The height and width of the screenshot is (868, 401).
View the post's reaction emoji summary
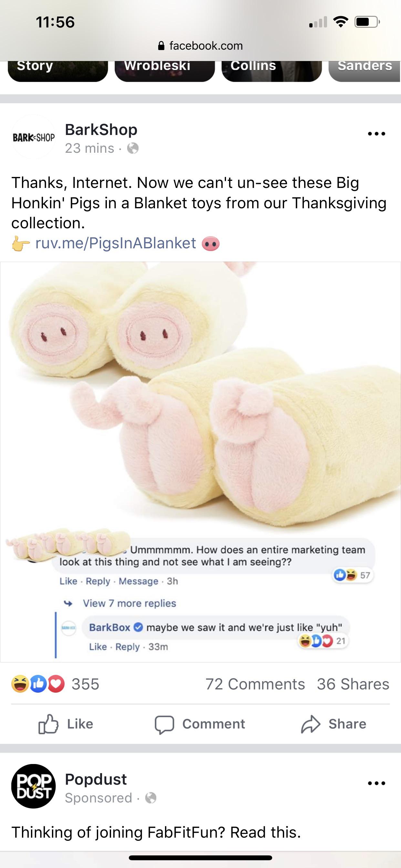38,684
